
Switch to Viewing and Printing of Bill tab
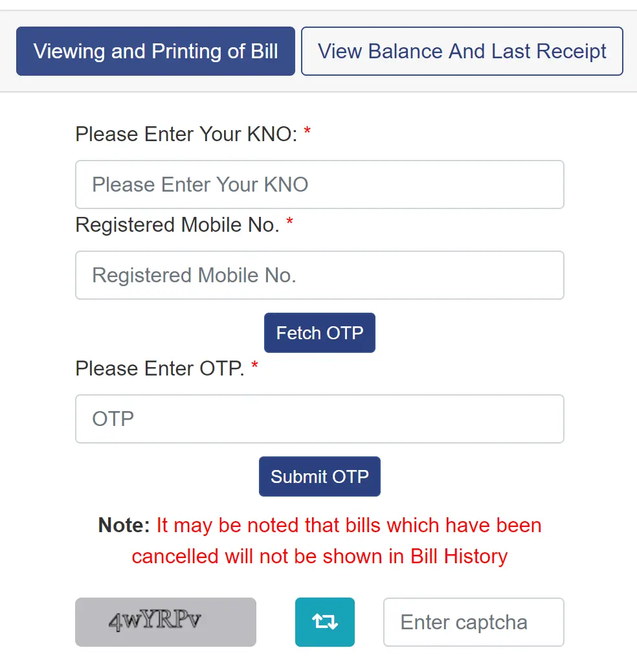[155, 51]
